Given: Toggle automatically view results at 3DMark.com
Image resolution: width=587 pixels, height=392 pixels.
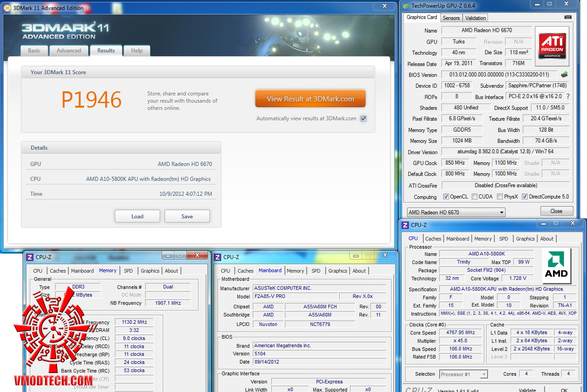Looking at the screenshot, I should [x=363, y=118].
